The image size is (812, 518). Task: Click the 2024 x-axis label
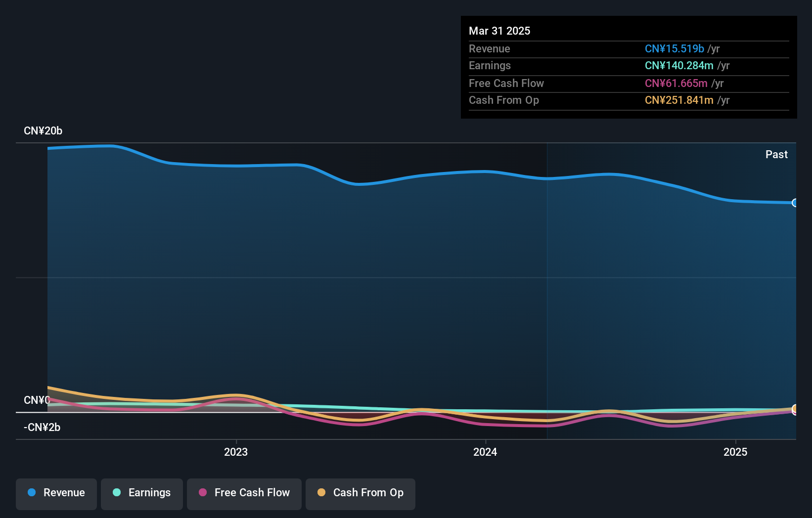pos(485,452)
